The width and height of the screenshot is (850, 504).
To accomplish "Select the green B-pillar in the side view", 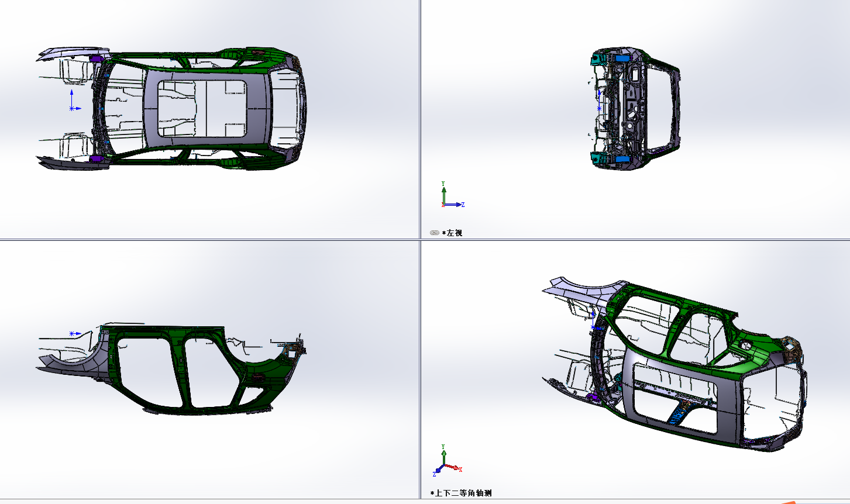I will (x=180, y=368).
